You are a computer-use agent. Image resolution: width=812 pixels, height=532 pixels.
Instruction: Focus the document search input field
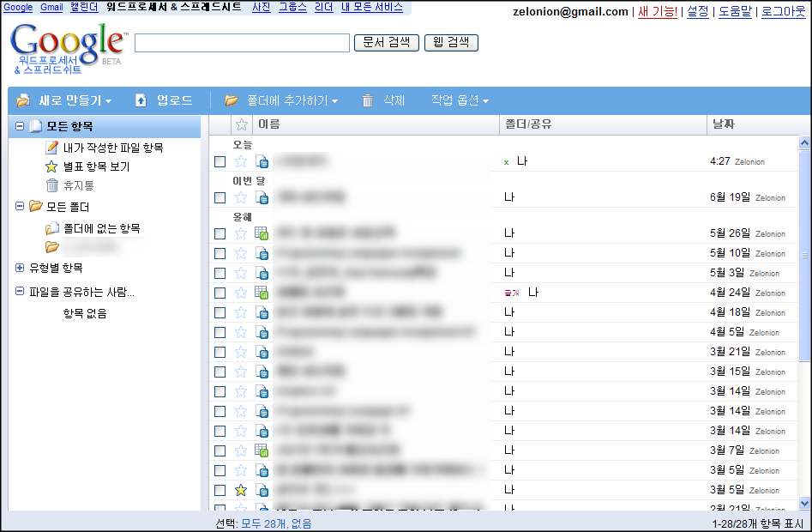pos(242,43)
